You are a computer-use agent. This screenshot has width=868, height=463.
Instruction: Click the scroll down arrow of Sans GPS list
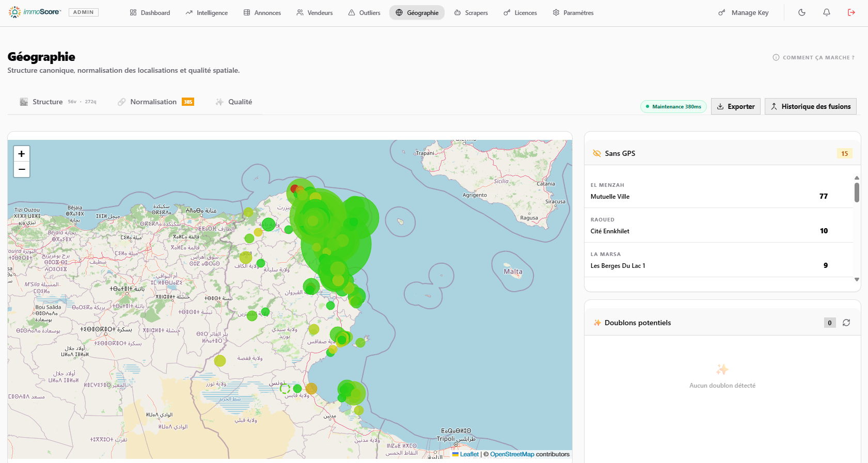(857, 279)
